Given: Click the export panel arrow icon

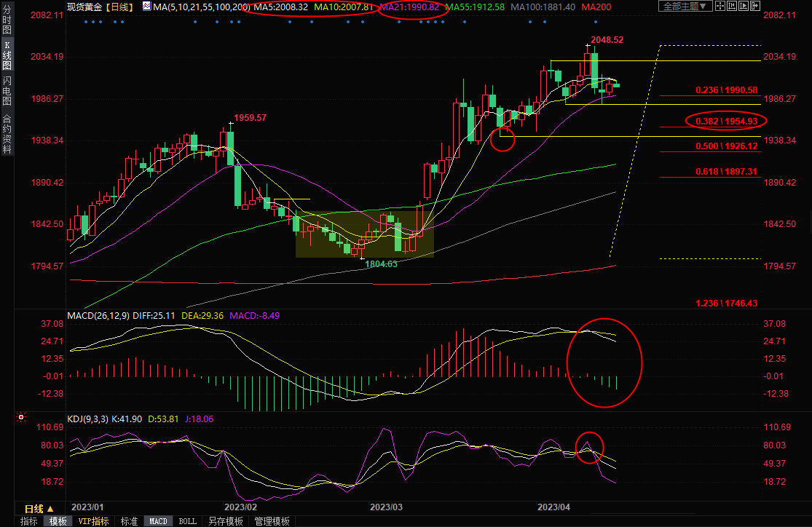Looking at the screenshot, I should 754,7.
